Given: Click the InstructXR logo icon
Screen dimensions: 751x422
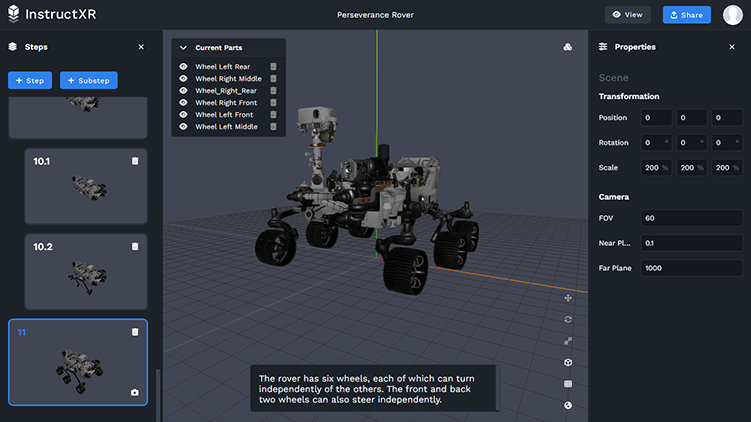Looking at the screenshot, I should [x=13, y=14].
